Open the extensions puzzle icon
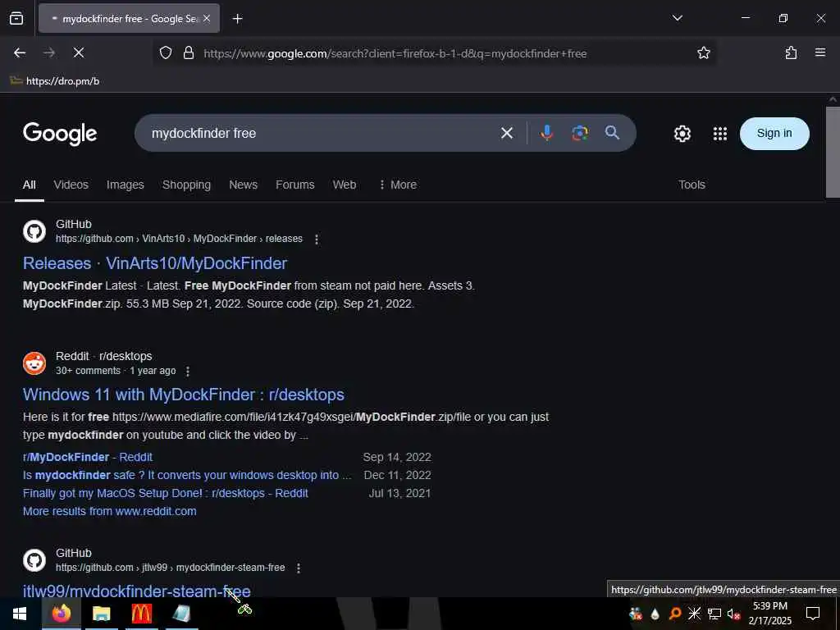 coord(791,52)
